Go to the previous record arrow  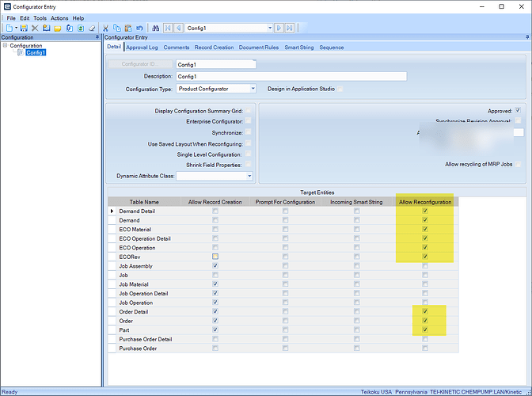pos(178,28)
